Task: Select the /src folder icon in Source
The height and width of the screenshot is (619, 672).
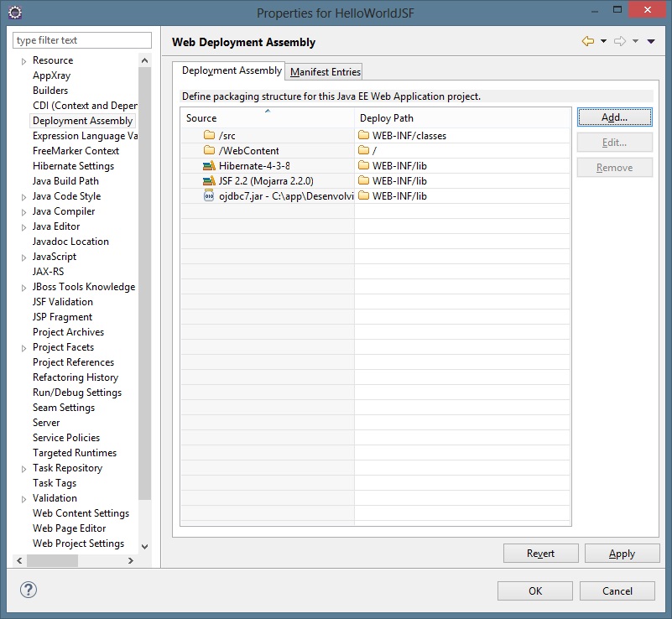Action: coord(210,136)
